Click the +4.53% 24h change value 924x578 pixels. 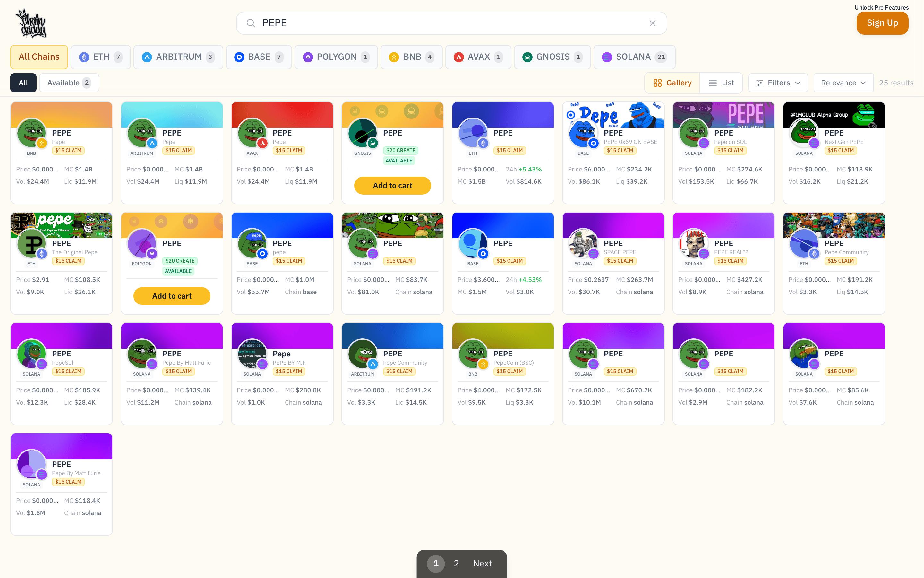tap(530, 280)
